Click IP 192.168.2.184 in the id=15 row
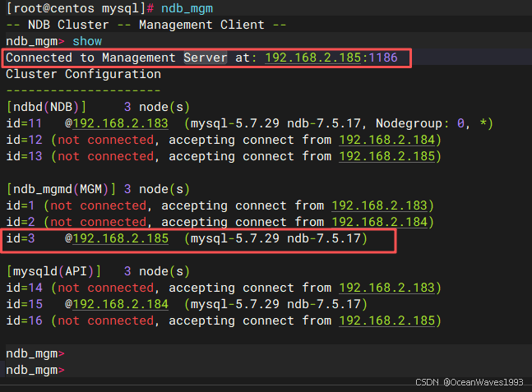532x392 pixels. (x=120, y=304)
